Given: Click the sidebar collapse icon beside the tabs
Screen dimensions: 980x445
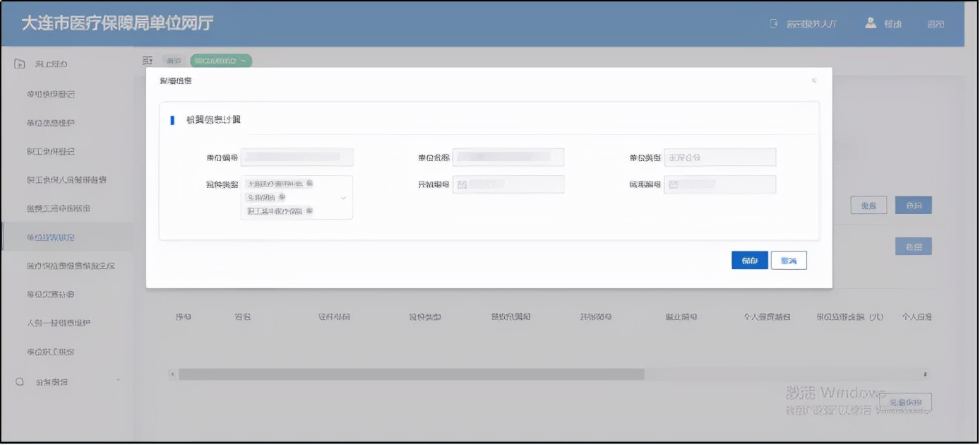Looking at the screenshot, I should 148,61.
